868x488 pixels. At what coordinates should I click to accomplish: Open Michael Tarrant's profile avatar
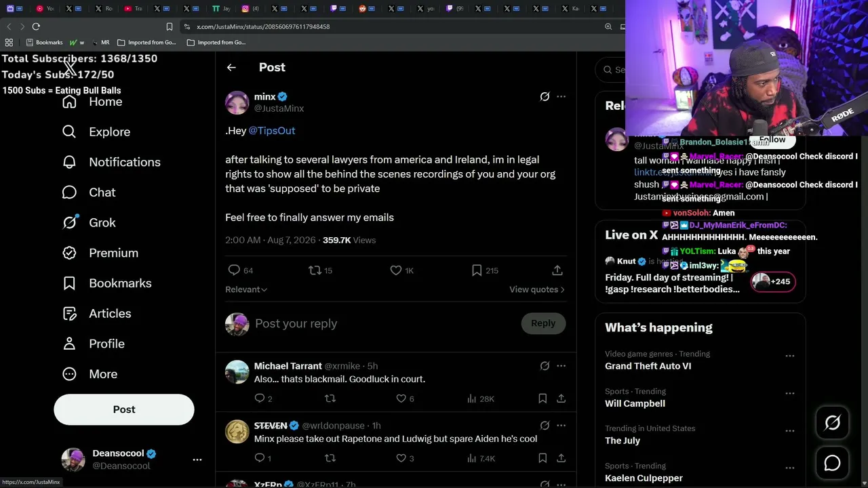tap(237, 372)
